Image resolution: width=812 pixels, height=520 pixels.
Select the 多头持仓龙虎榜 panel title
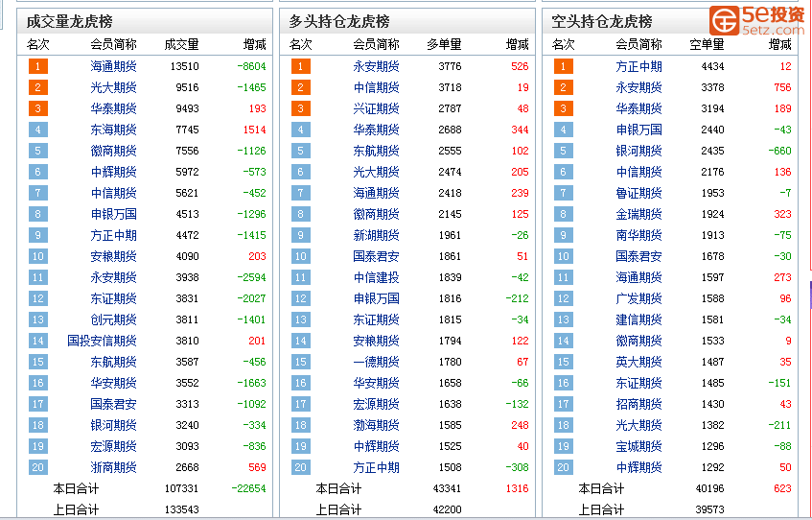pos(339,22)
